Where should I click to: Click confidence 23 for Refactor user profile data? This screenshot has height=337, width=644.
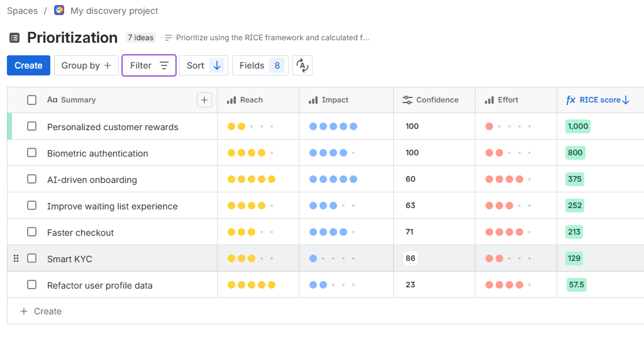click(x=410, y=284)
